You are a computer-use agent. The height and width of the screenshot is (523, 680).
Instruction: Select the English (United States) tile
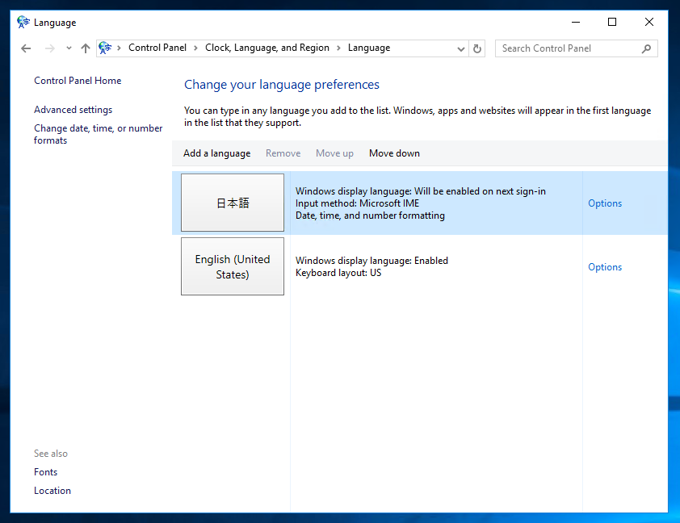point(232,266)
